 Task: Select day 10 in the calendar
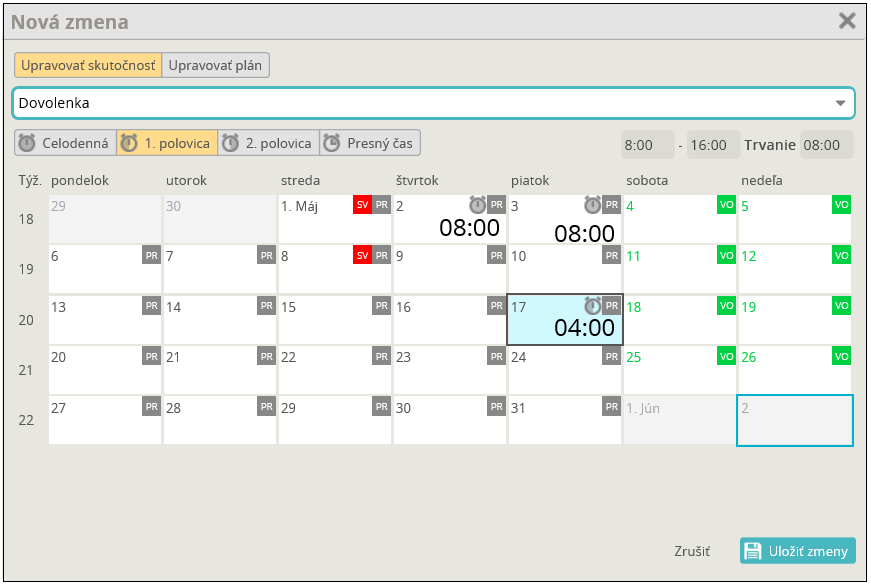click(565, 269)
